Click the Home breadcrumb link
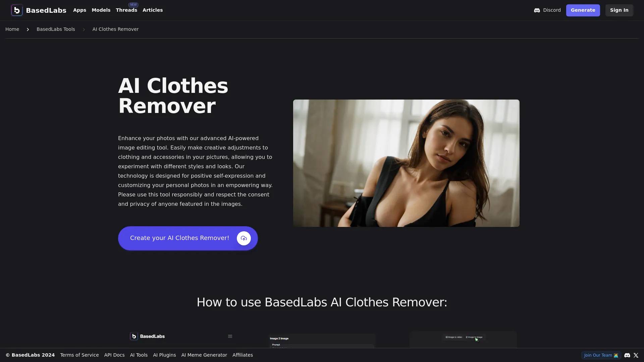 pos(12,29)
